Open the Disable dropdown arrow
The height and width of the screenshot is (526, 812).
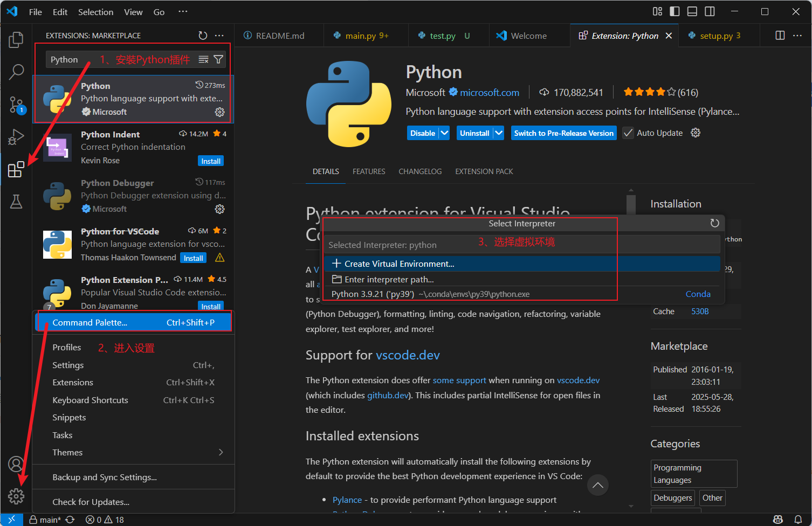(444, 133)
